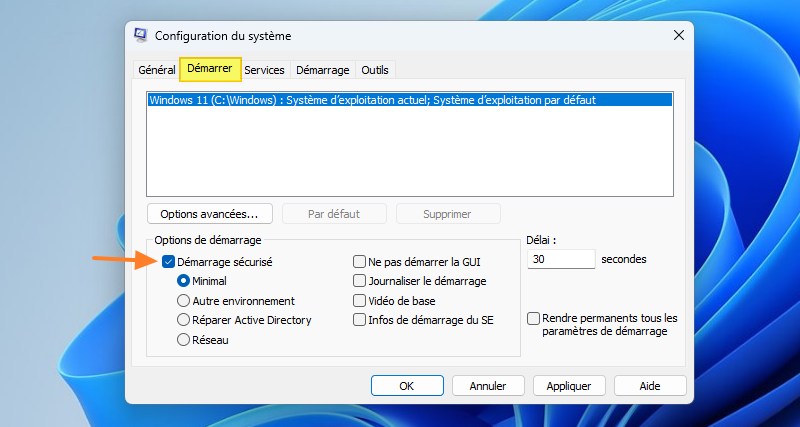
Task: Click the Délai seconds input field
Action: coord(561,259)
